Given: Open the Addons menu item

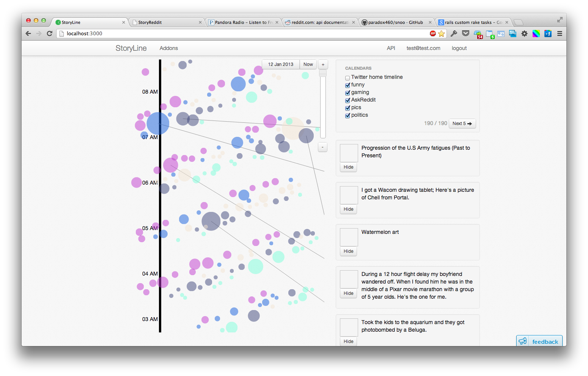Looking at the screenshot, I should (x=169, y=48).
